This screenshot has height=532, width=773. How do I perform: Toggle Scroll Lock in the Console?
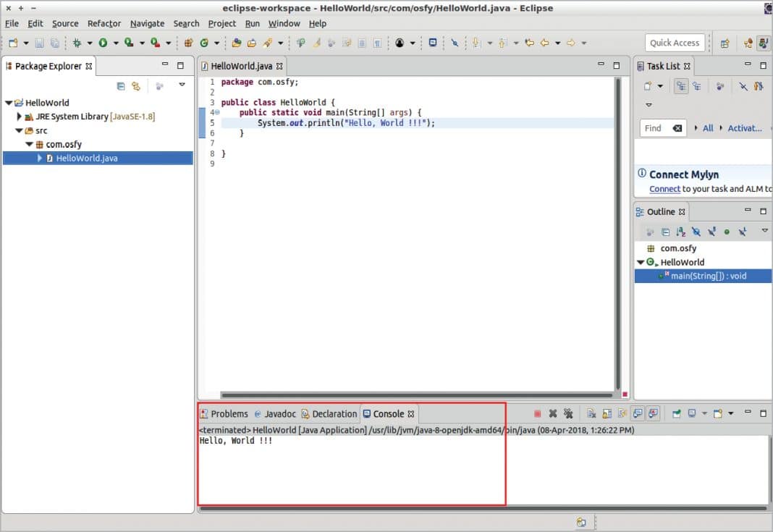point(607,413)
